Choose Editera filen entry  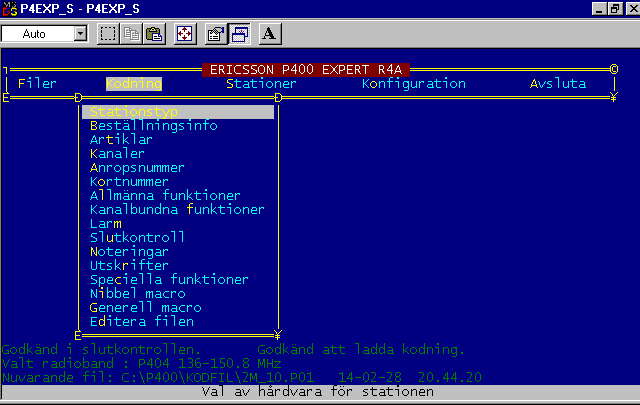click(x=142, y=321)
